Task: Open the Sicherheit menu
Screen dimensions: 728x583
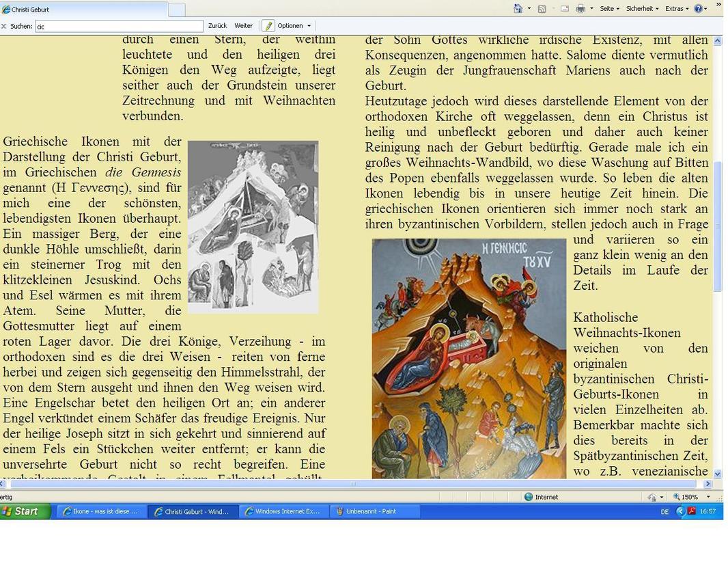Action: coord(642,9)
